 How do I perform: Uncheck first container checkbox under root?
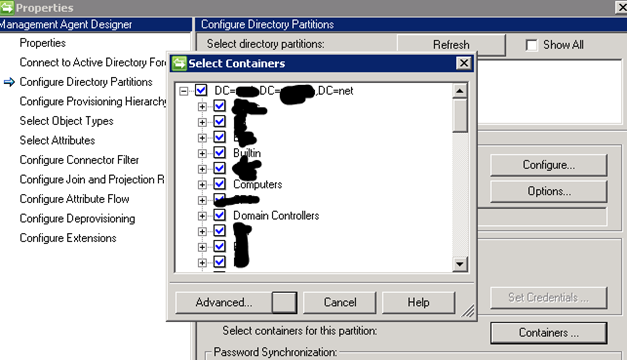[x=220, y=106]
